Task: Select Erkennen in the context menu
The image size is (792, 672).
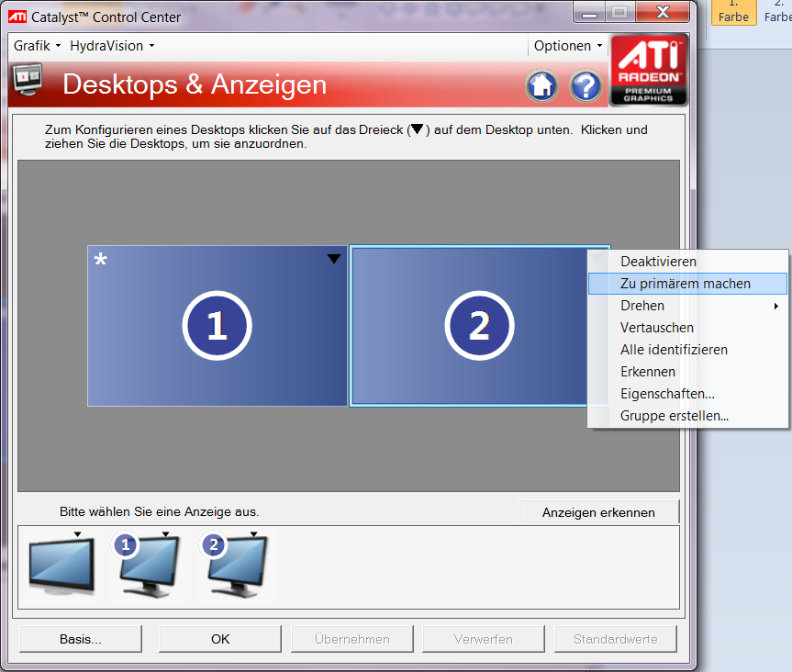Action: click(x=687, y=372)
